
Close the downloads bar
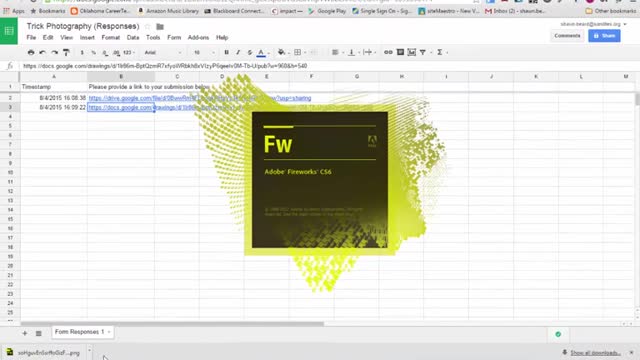click(x=632, y=353)
